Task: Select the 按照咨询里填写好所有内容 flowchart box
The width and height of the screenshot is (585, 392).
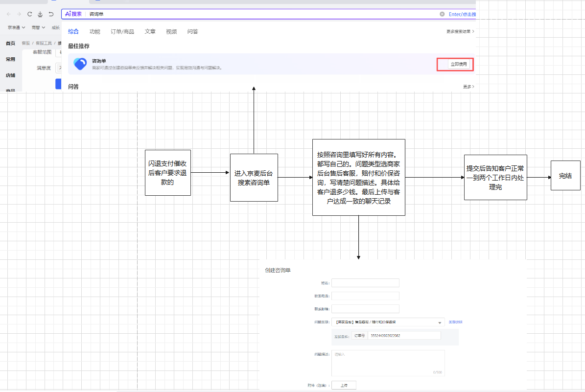Action: point(358,178)
